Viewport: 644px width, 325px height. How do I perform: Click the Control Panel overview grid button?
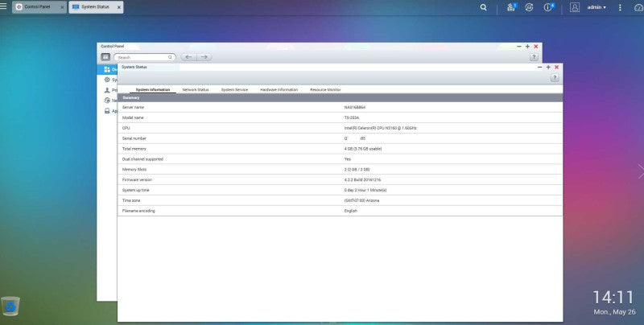[x=105, y=57]
